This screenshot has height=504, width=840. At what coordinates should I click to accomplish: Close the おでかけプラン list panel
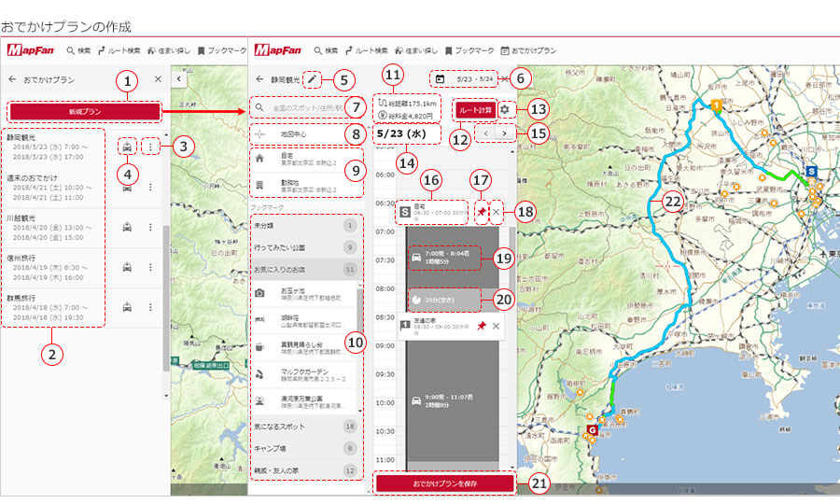(158, 79)
